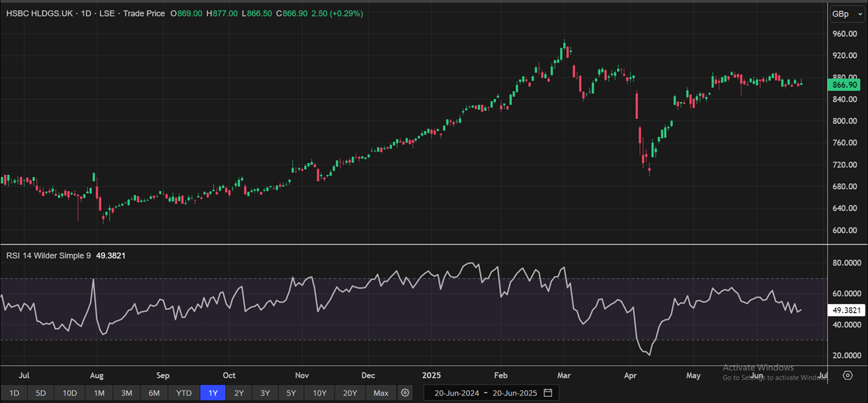Click the active 1Y range button

[x=213, y=393]
